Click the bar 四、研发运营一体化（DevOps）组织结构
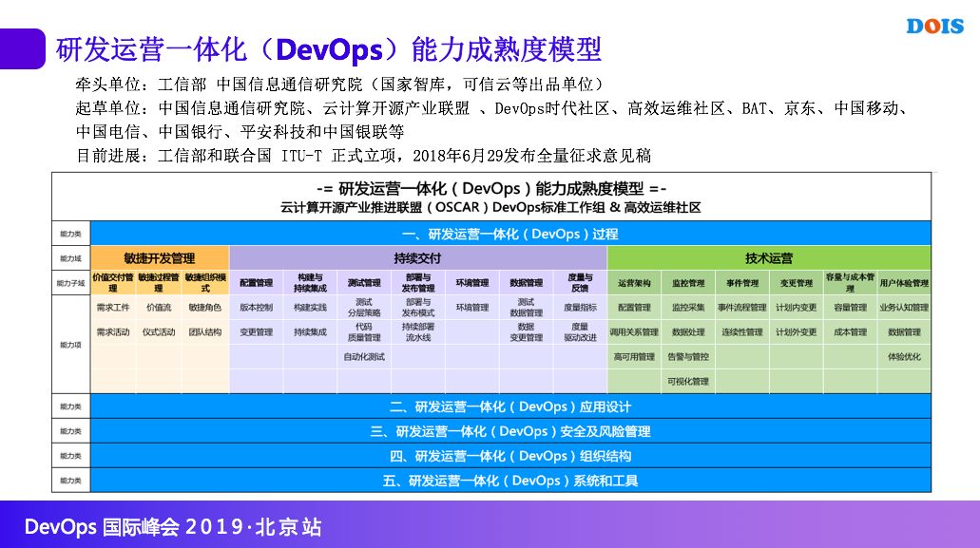 510,456
